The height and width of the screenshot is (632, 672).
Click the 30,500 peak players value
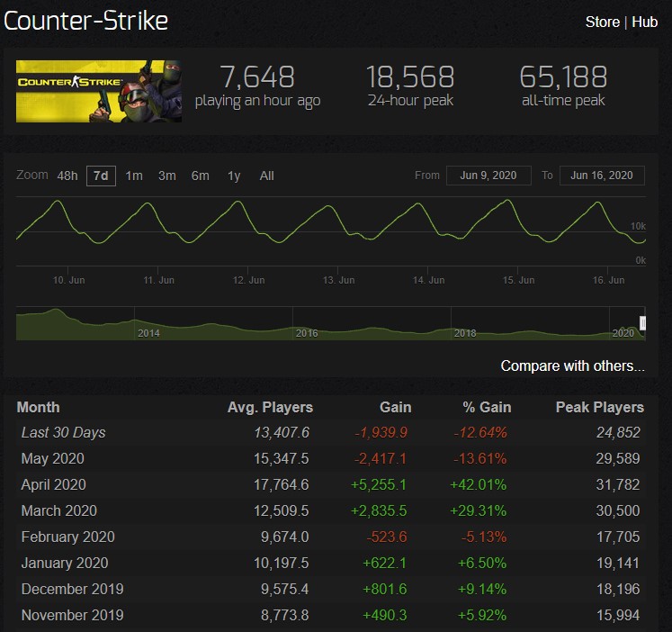pos(617,511)
